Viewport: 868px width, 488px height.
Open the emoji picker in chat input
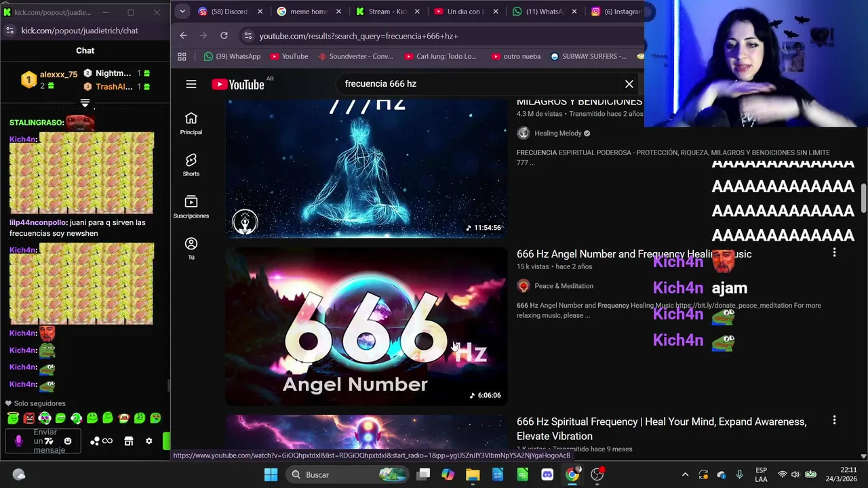(x=67, y=441)
